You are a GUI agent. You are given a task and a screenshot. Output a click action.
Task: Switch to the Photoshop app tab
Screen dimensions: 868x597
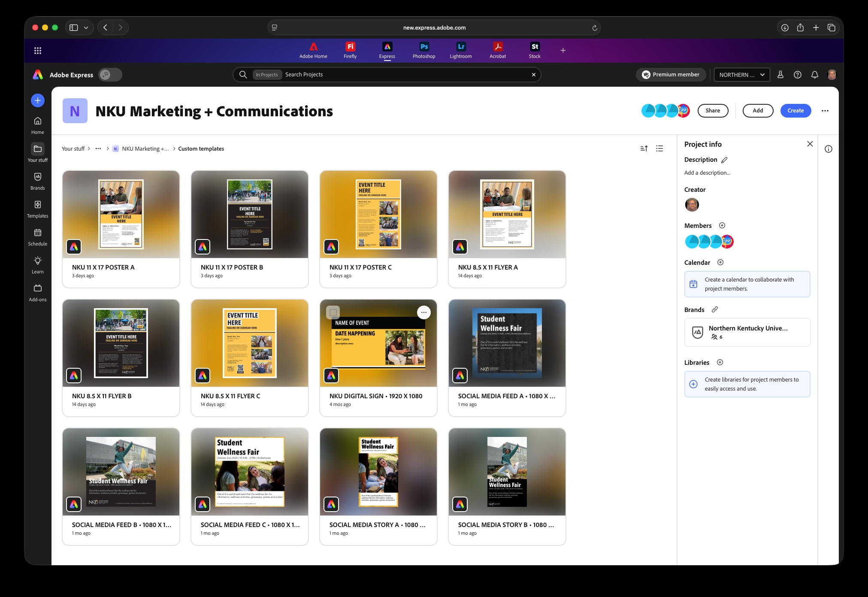coord(424,50)
